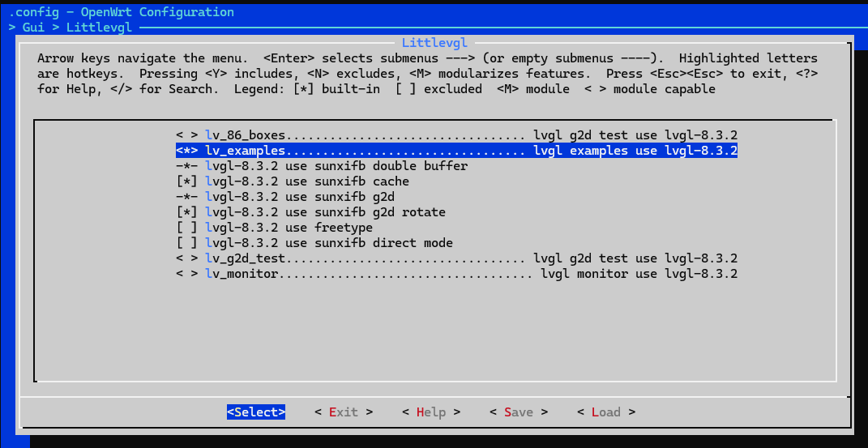Open the < Help > button
Image resolution: width=868 pixels, height=448 pixels.
tap(431, 412)
